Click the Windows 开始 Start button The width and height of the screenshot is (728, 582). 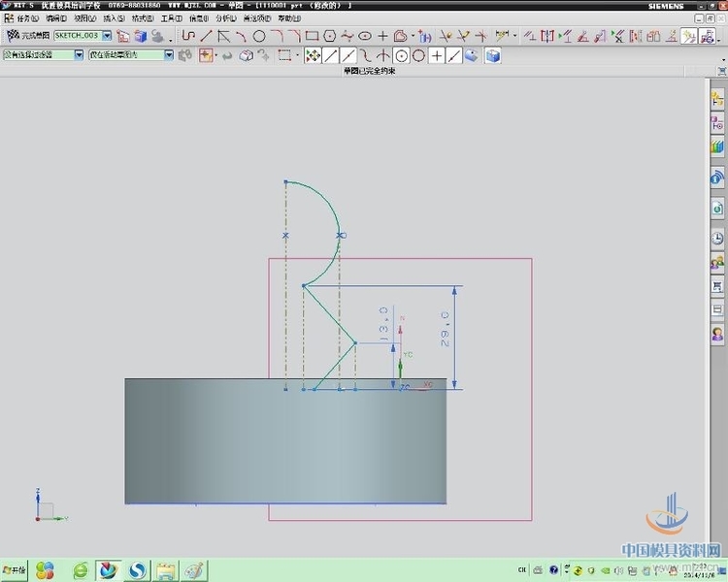pos(16,570)
